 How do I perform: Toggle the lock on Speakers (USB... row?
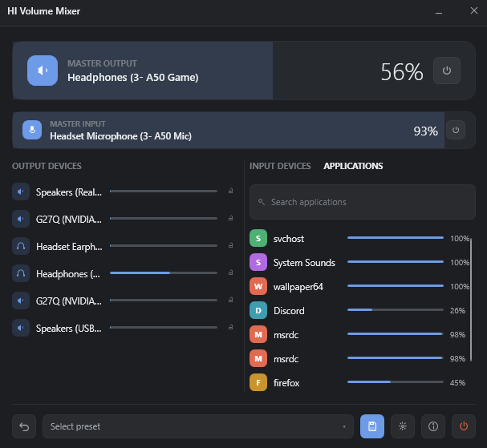(231, 327)
